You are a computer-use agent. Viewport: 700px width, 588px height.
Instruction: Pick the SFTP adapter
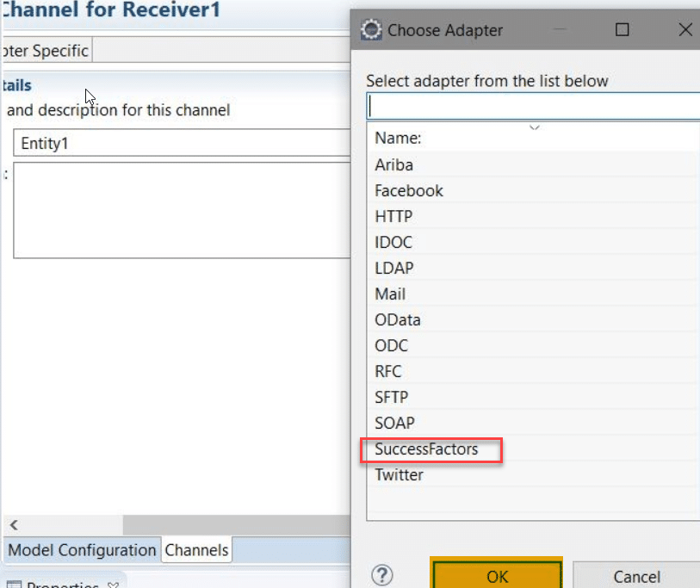(392, 398)
